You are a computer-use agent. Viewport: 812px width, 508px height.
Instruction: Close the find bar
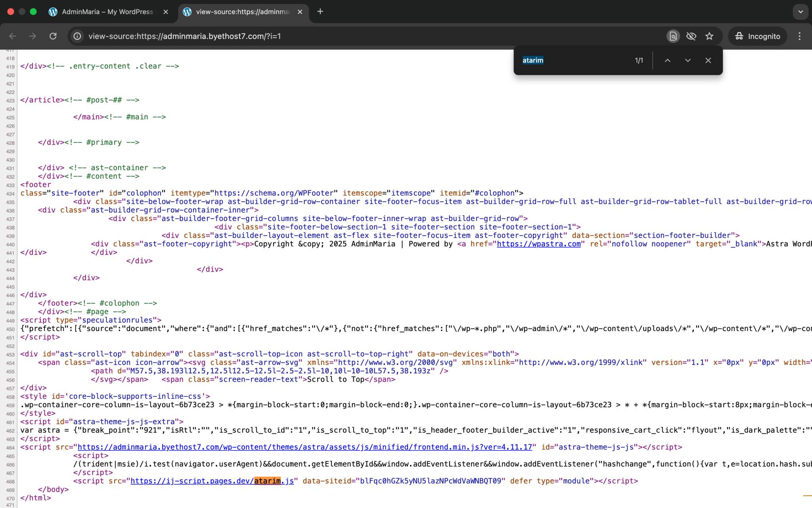pos(708,60)
